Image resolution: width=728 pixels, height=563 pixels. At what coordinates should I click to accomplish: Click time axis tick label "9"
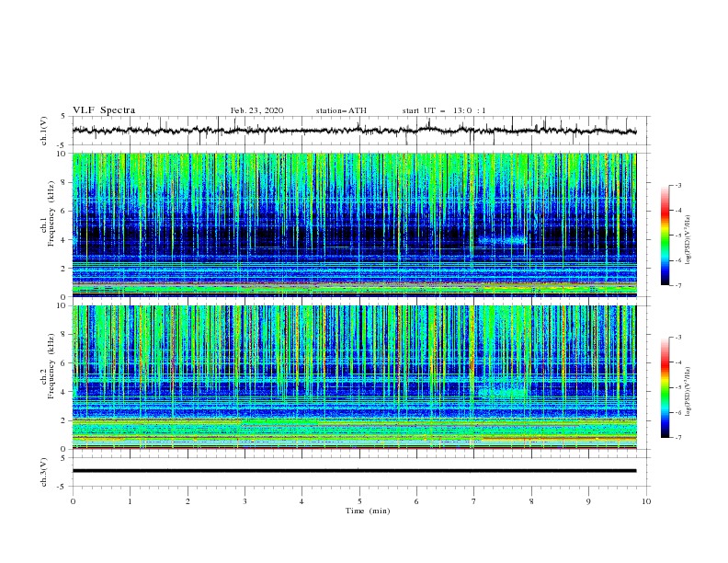588,501
